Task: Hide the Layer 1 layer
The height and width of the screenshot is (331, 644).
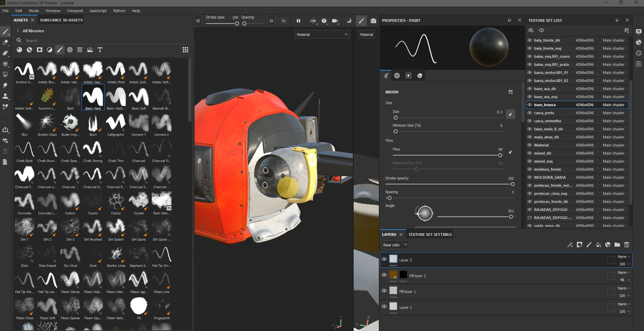Action: pyautogui.click(x=384, y=307)
